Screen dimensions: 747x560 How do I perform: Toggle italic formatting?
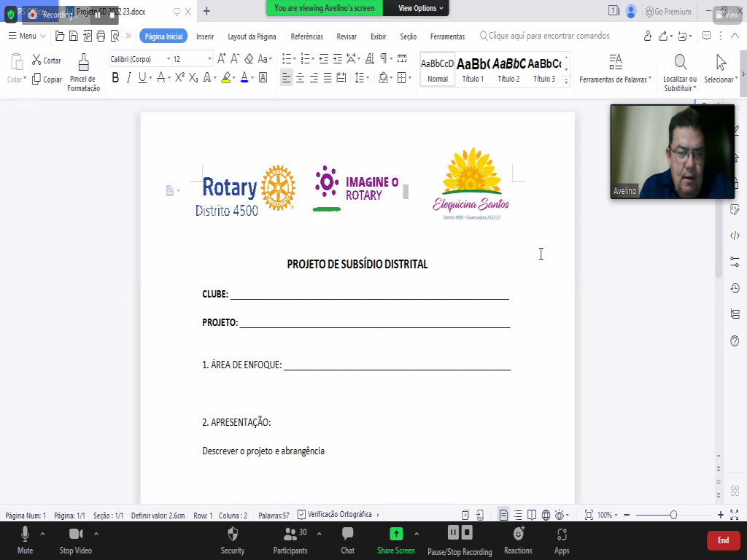tap(128, 78)
